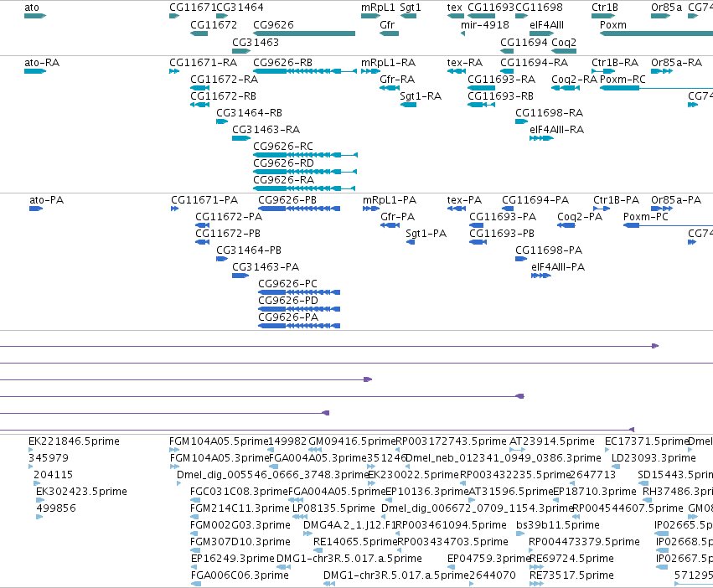Click the AT23914.5prime feature label

(x=551, y=441)
